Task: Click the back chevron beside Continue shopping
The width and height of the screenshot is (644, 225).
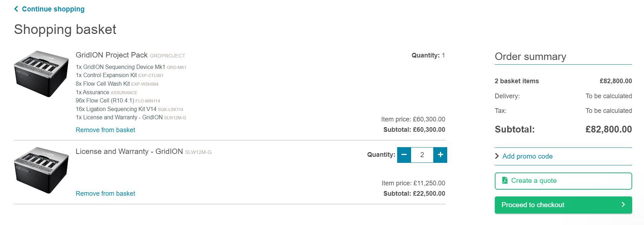Action: [16, 9]
